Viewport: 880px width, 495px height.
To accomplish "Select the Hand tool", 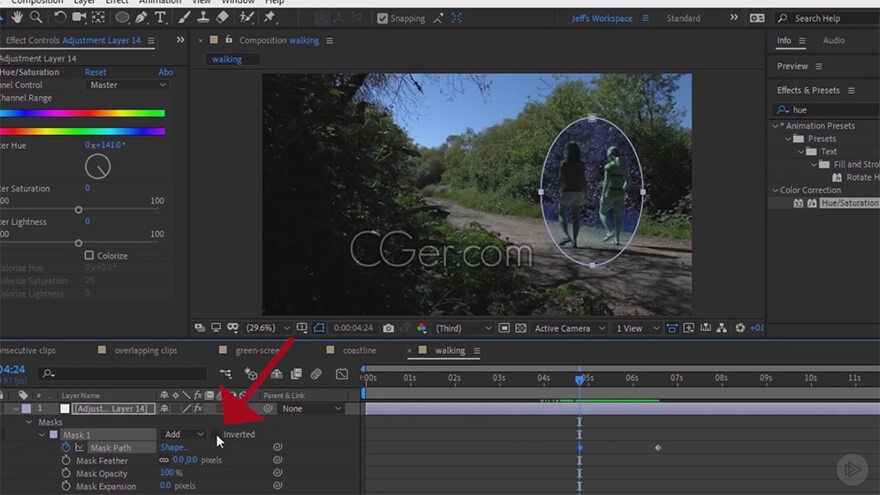I will pos(17,18).
